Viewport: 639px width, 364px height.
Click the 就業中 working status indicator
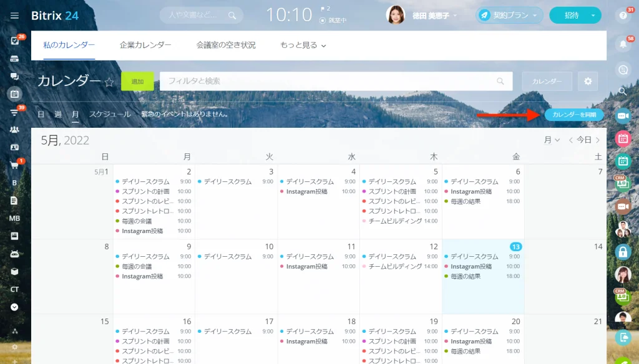333,21
